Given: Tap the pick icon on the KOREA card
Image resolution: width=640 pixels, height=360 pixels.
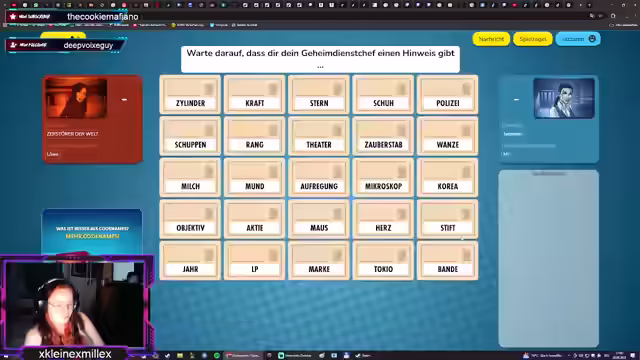Looking at the screenshot, I should [x=466, y=172].
